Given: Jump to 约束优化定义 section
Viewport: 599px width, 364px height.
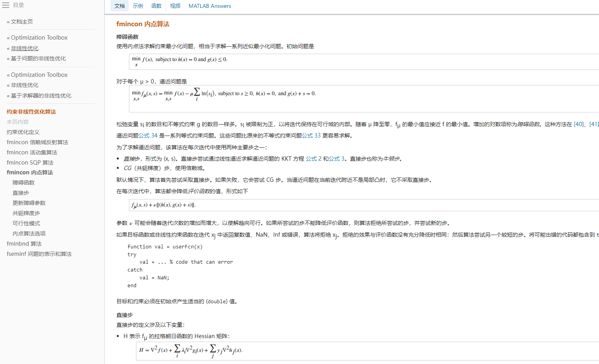Looking at the screenshot, I should pyautogui.click(x=23, y=132).
